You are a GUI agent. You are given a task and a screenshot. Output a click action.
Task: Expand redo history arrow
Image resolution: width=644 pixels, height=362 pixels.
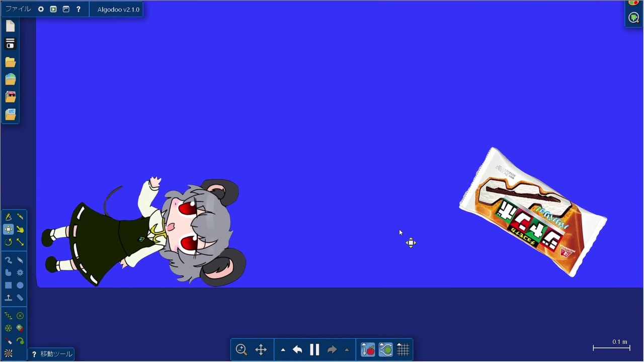point(347,350)
